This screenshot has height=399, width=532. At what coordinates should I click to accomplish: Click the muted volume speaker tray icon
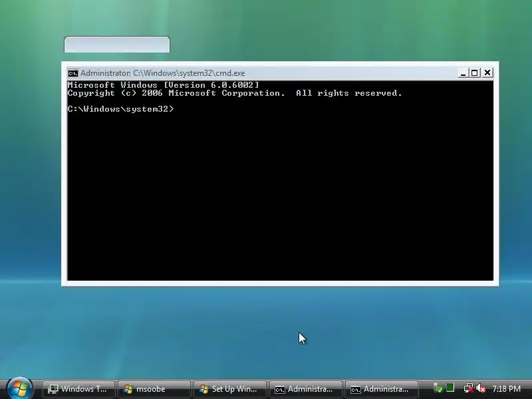480,388
